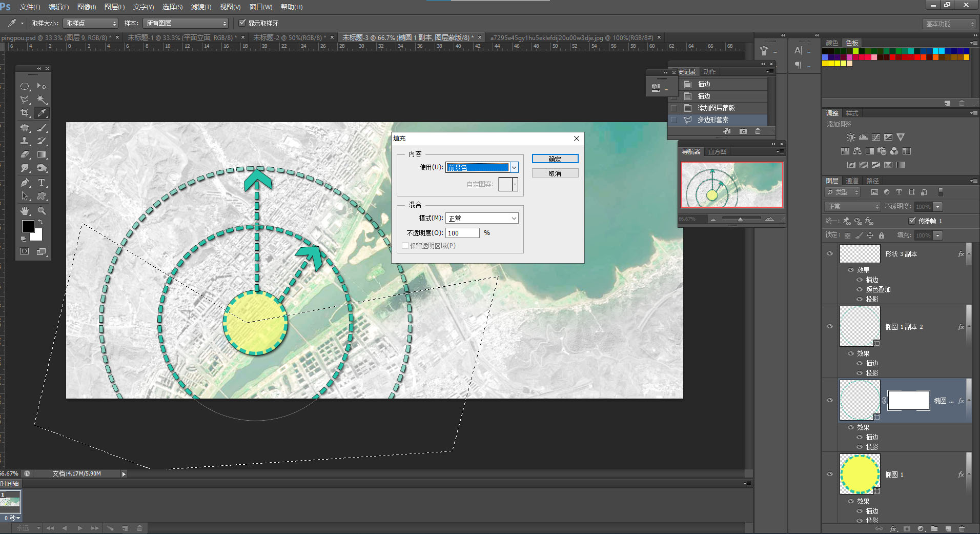Click the 确定 button in fill dialog
The height and width of the screenshot is (534, 980).
(x=555, y=159)
